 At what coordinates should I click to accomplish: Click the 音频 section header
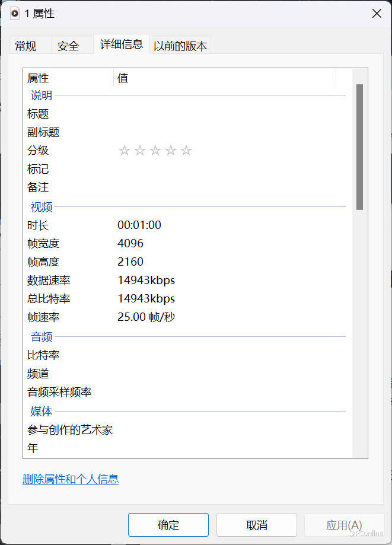click(42, 337)
